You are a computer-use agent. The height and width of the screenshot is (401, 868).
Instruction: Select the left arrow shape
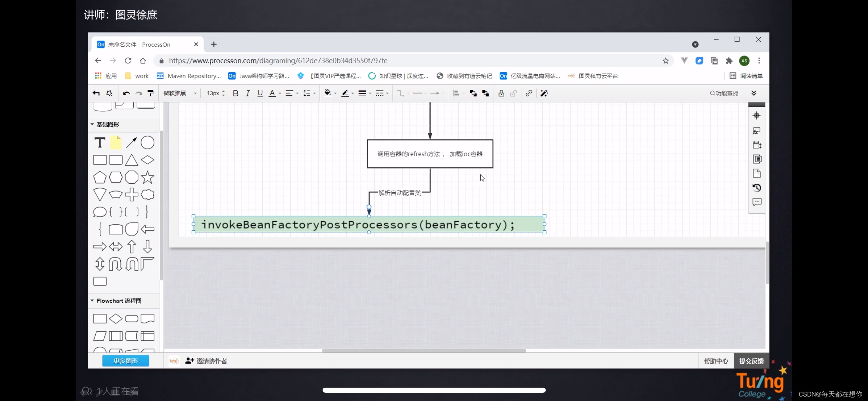(x=147, y=229)
